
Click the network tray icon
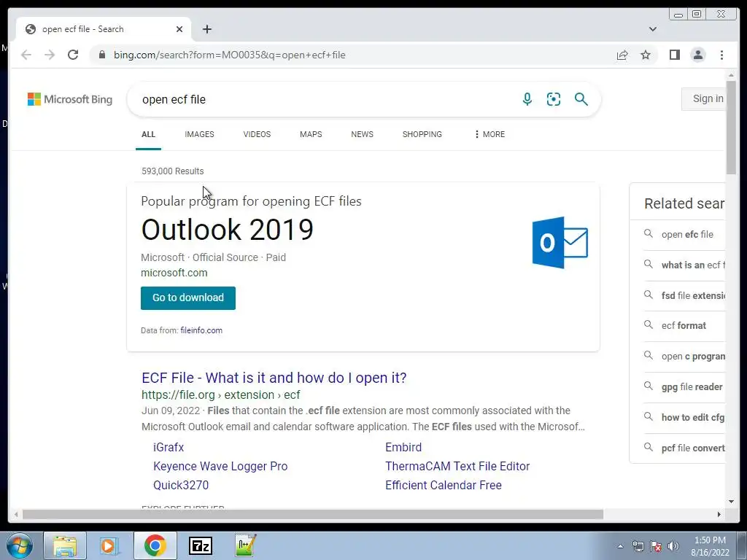(x=638, y=546)
